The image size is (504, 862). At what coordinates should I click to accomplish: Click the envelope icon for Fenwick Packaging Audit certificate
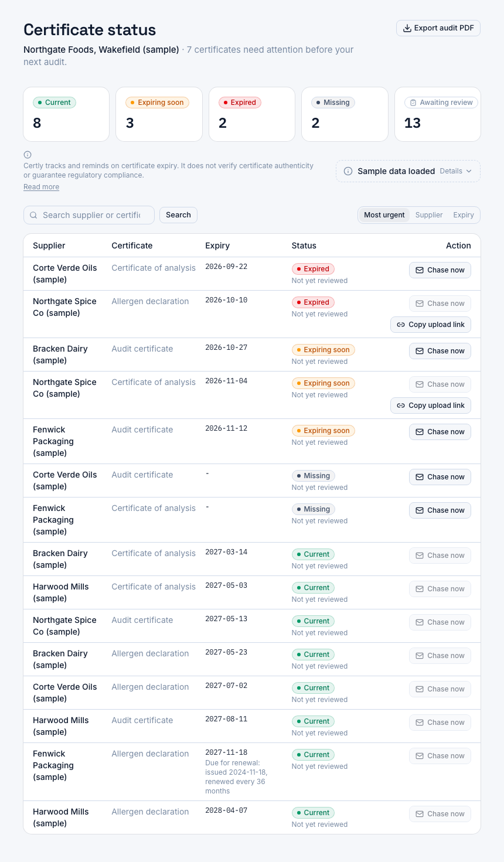420,432
